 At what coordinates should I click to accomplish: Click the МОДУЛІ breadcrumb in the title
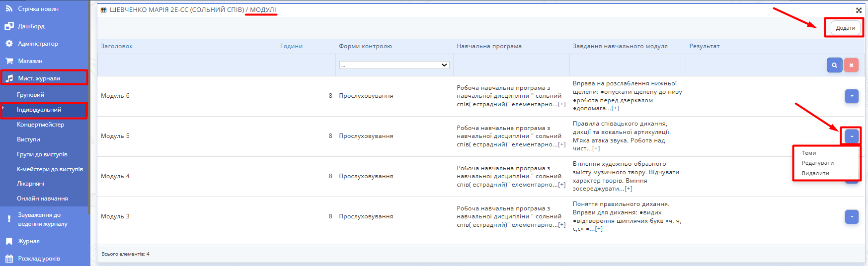tap(263, 10)
